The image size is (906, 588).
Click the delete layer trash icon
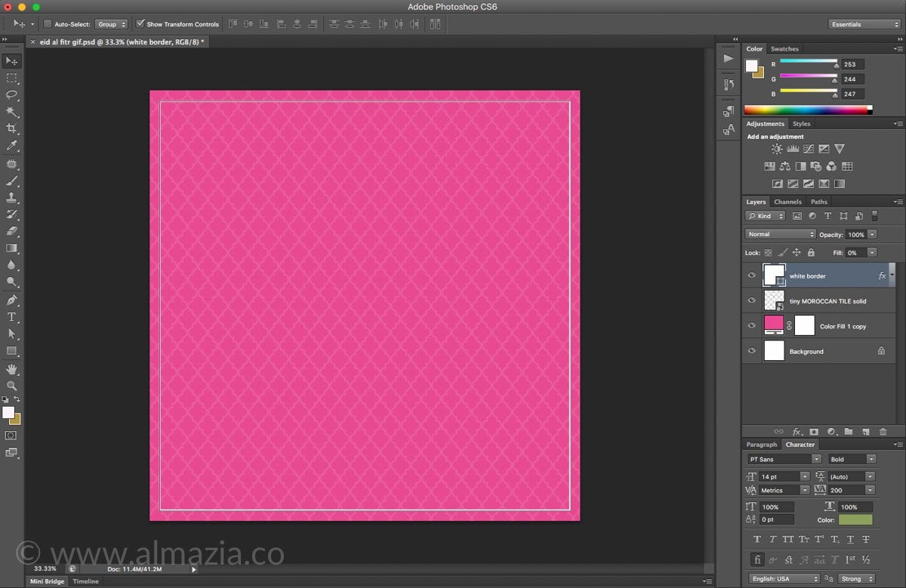tap(883, 432)
